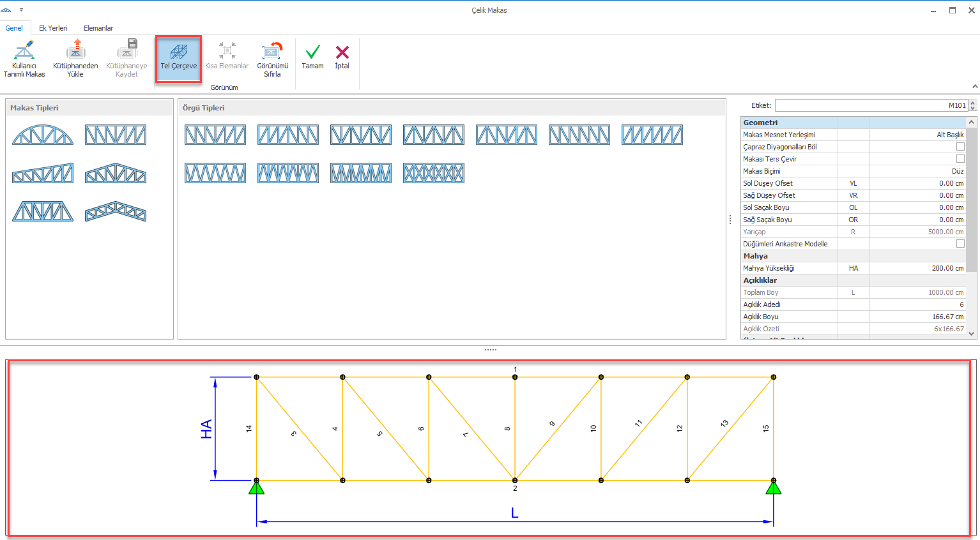The width and height of the screenshot is (980, 540).
Task: Enable Çapraz Diyagonalları Böl checkbox
Action: [x=960, y=147]
